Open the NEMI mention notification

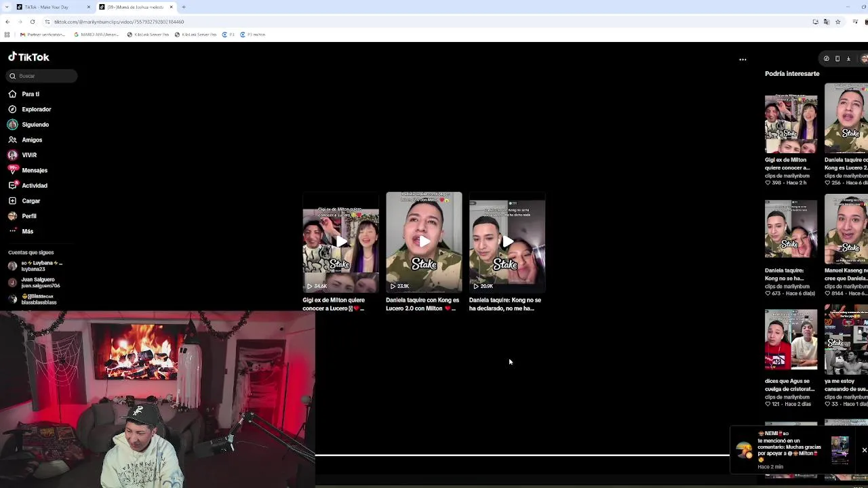coord(790,450)
